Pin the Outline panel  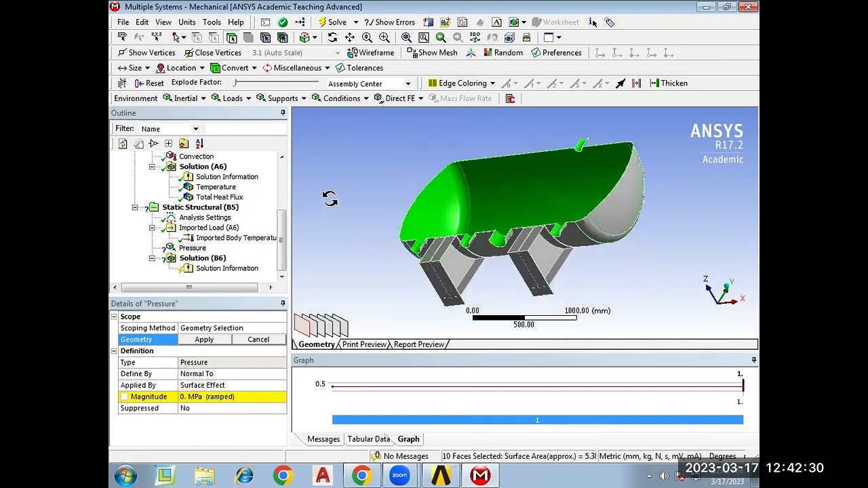coord(283,113)
